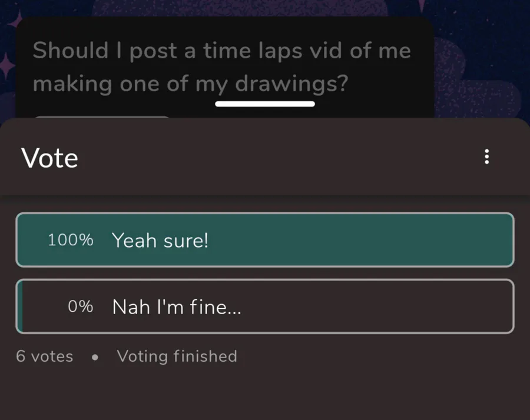The height and width of the screenshot is (420, 530).
Task: Click the bullet dot between votes and status
Action: click(x=95, y=357)
